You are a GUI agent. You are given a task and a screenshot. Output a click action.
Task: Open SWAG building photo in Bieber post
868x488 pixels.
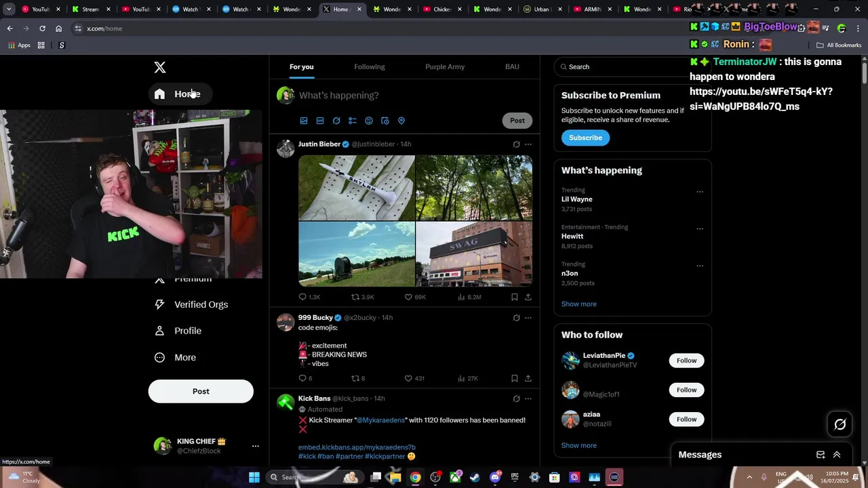pos(474,254)
